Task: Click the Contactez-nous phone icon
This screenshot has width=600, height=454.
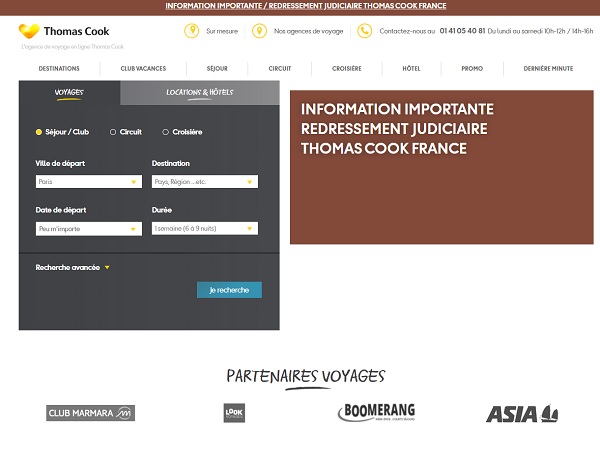Action: coord(365,31)
